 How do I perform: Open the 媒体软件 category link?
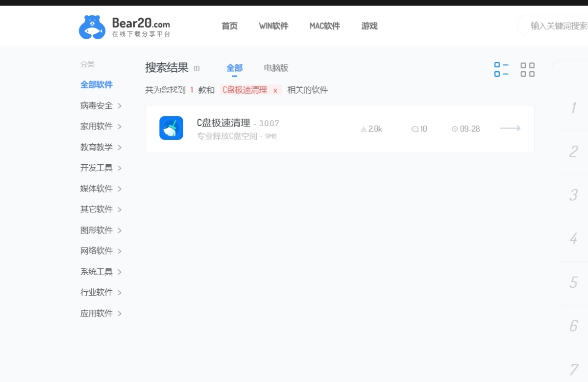click(x=97, y=188)
